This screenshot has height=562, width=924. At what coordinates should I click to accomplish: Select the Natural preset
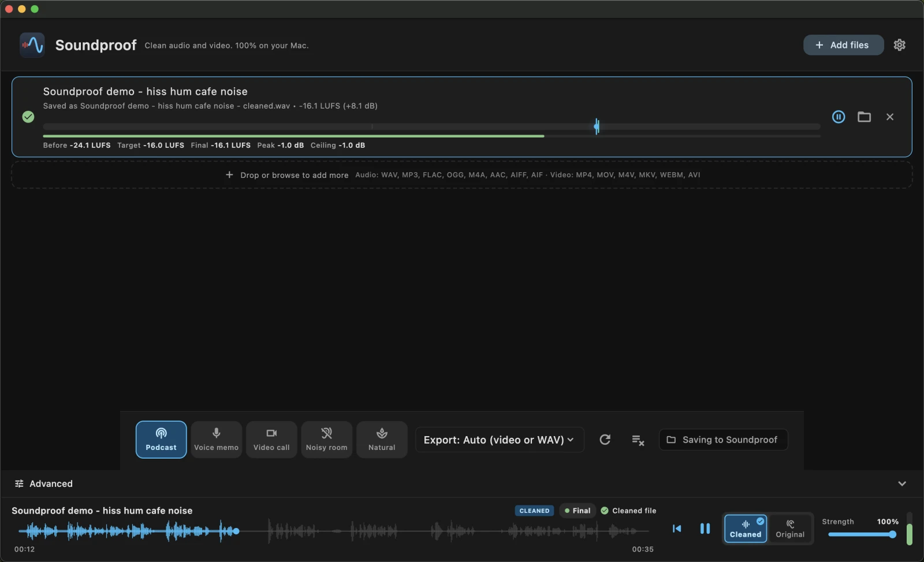coord(382,440)
